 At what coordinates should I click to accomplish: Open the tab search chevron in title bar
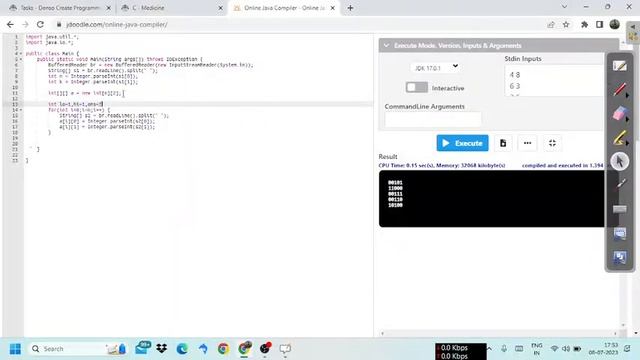564,7
